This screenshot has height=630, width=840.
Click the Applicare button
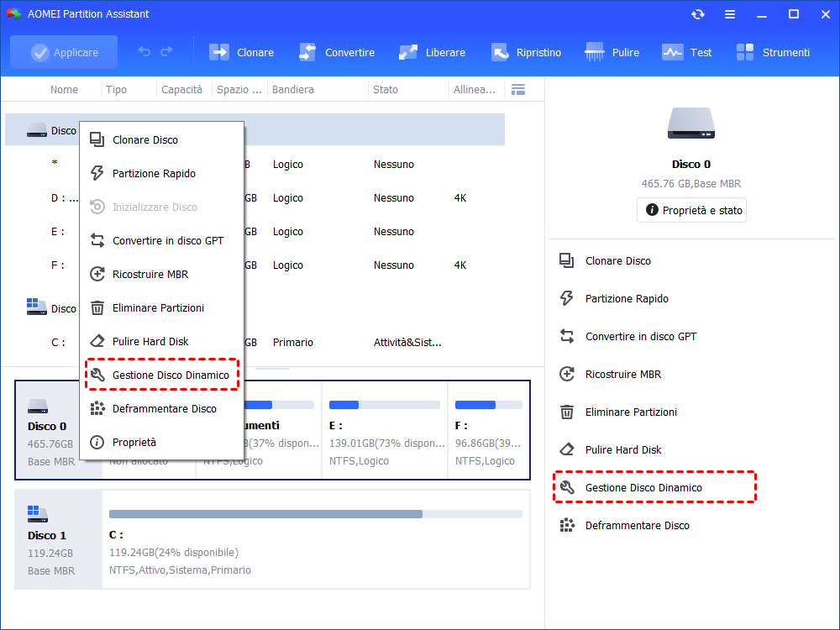64,52
